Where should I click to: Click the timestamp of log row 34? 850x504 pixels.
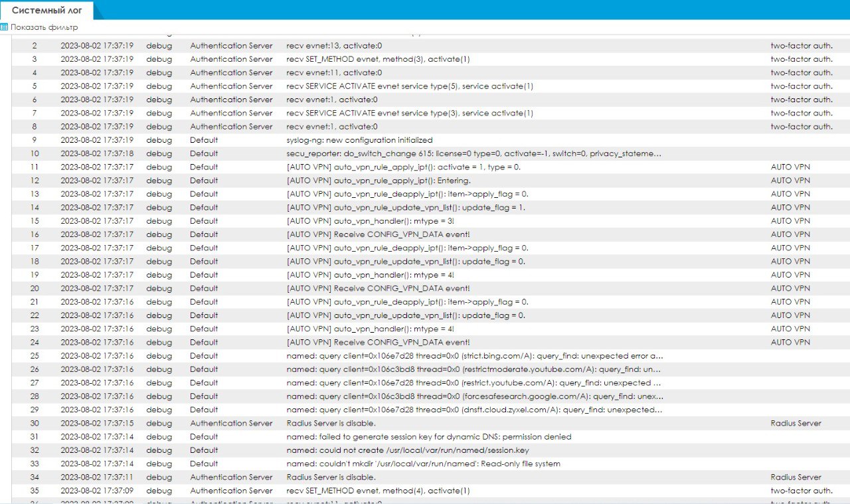(97, 477)
